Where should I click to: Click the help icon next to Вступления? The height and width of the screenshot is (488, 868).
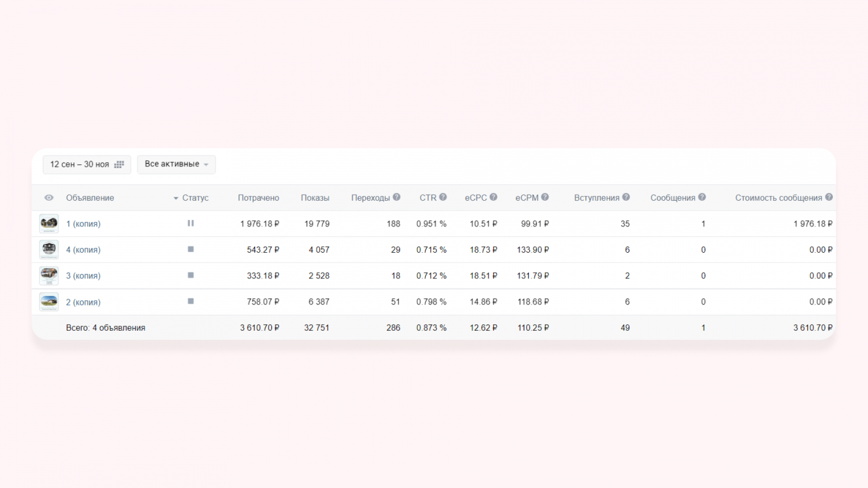626,197
